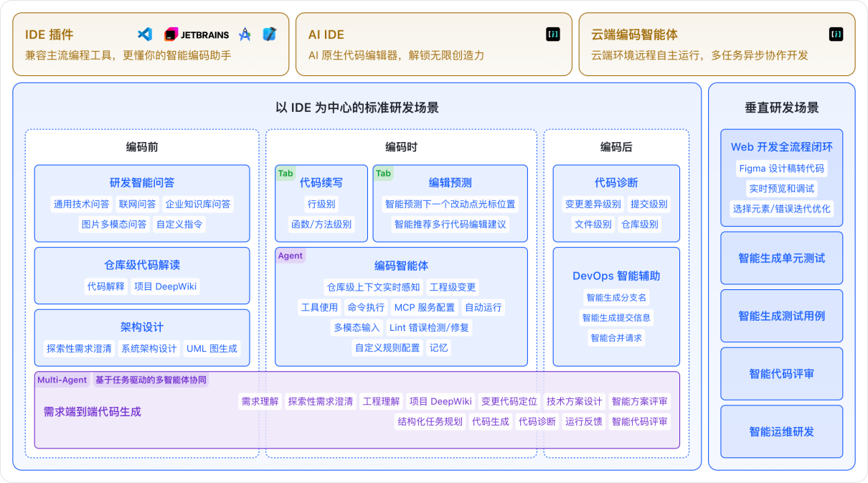Expand the 垂直研发场景 panel
Viewport: 868px width, 483px height.
click(781, 107)
